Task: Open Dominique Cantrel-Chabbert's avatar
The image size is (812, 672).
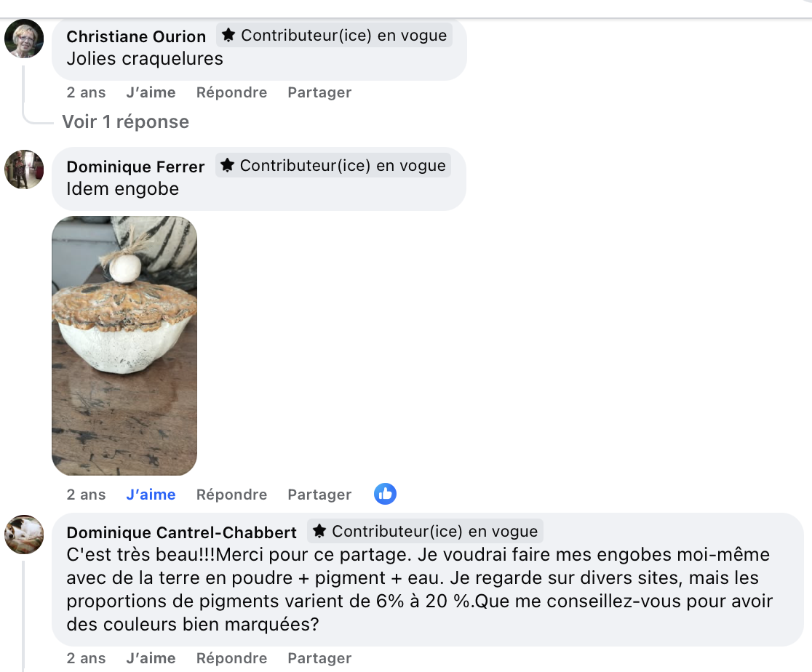Action: tap(24, 535)
